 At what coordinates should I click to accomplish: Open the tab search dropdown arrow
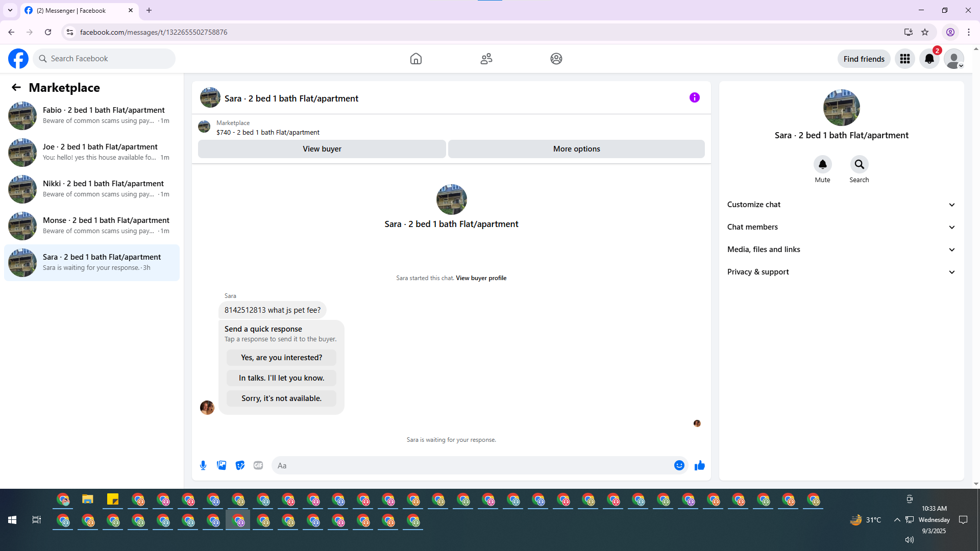pyautogui.click(x=10, y=10)
